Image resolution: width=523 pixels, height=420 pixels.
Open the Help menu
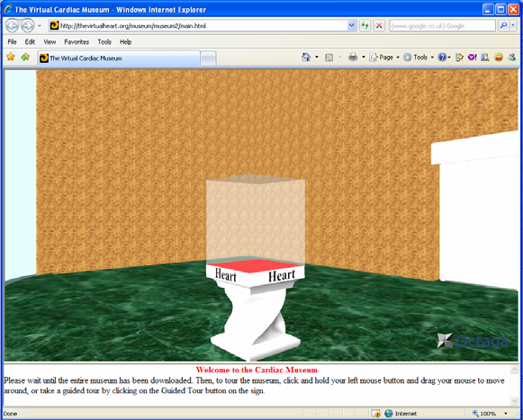[x=125, y=42]
